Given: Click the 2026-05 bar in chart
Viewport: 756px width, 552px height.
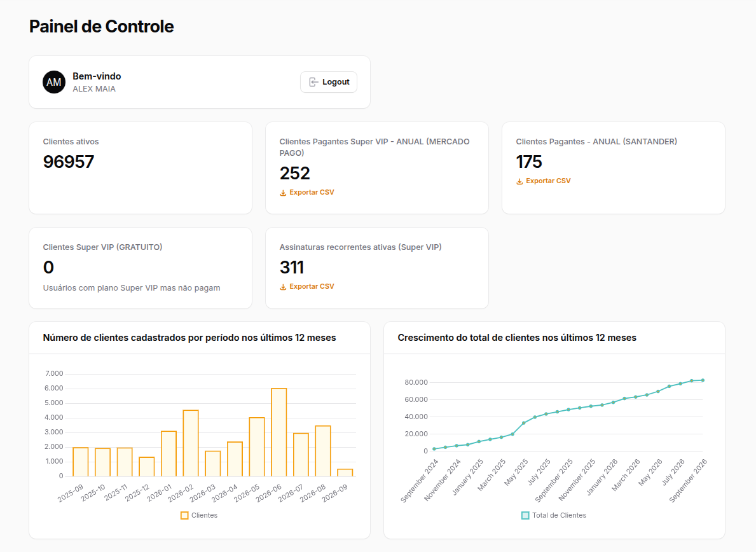Looking at the screenshot, I should click(257, 447).
